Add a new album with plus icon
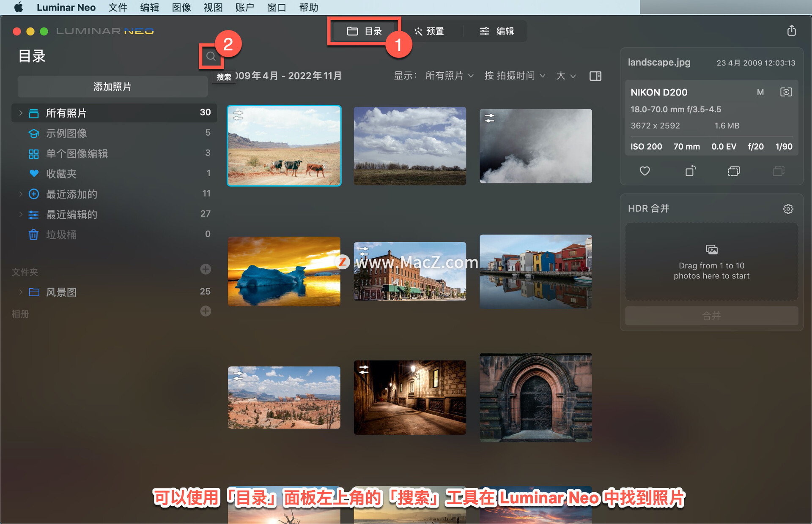Screen dimensions: 812x524 point(206,311)
